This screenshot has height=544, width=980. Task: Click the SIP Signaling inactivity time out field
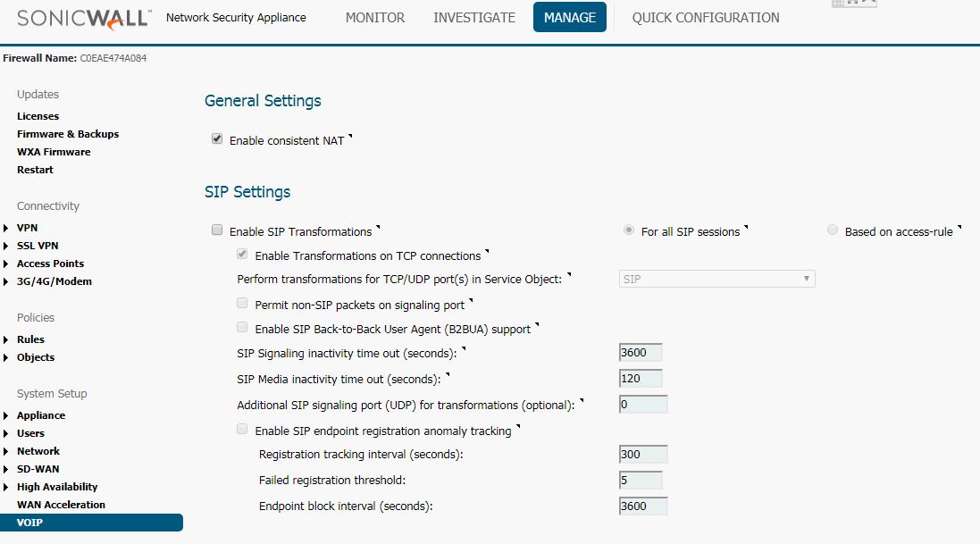point(640,353)
